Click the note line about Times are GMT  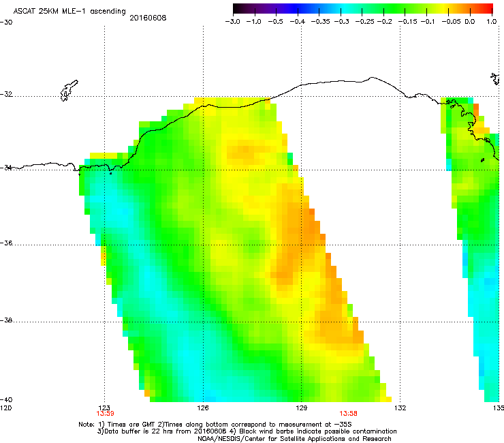[215, 425]
